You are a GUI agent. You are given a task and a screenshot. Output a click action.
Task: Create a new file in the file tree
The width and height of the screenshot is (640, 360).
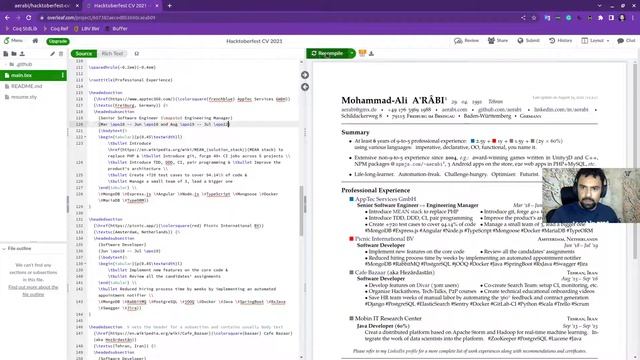[6, 53]
